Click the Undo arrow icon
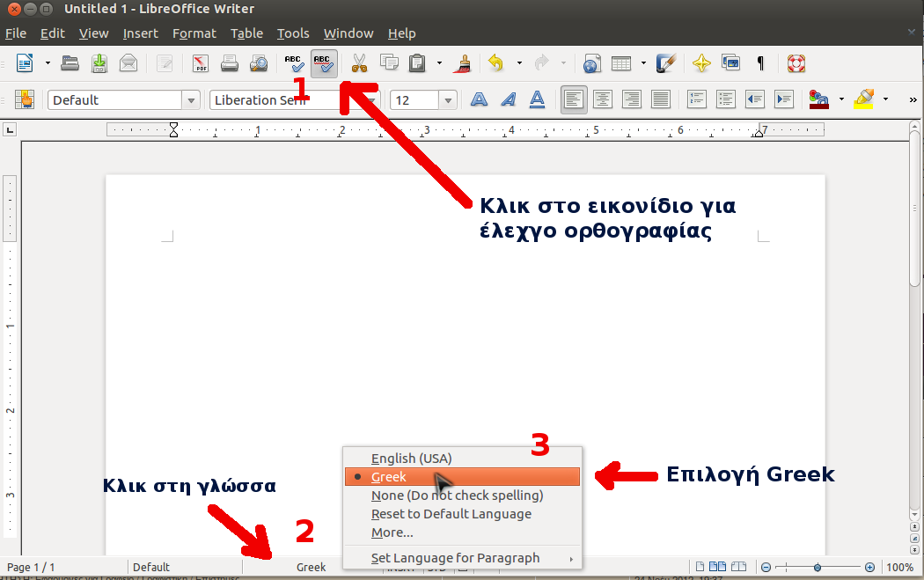The image size is (924, 580). click(x=496, y=63)
